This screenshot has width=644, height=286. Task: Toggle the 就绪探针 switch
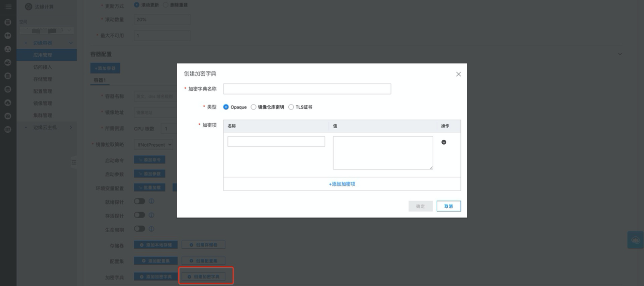[x=139, y=201]
